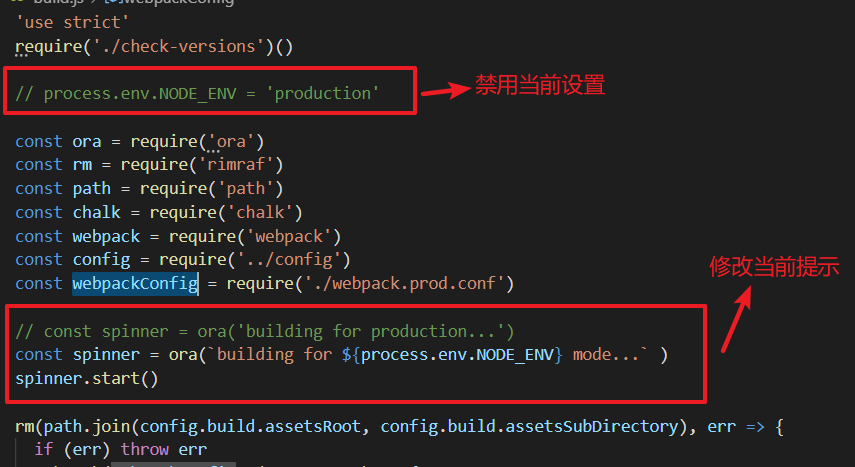855x467 pixels.
Task: Click the 'rimraf' module string
Action: coord(241,164)
